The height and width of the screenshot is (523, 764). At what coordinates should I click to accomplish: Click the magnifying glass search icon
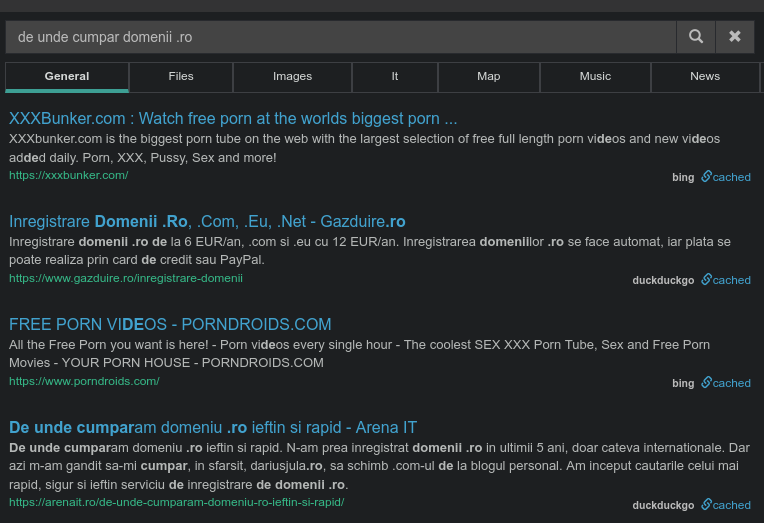click(x=696, y=37)
